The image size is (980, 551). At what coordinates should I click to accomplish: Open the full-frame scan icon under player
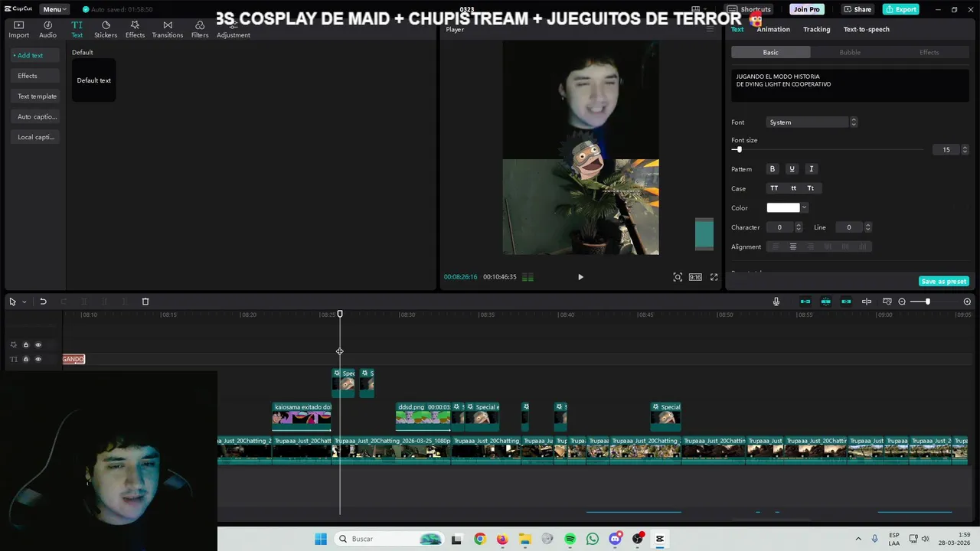(x=678, y=277)
